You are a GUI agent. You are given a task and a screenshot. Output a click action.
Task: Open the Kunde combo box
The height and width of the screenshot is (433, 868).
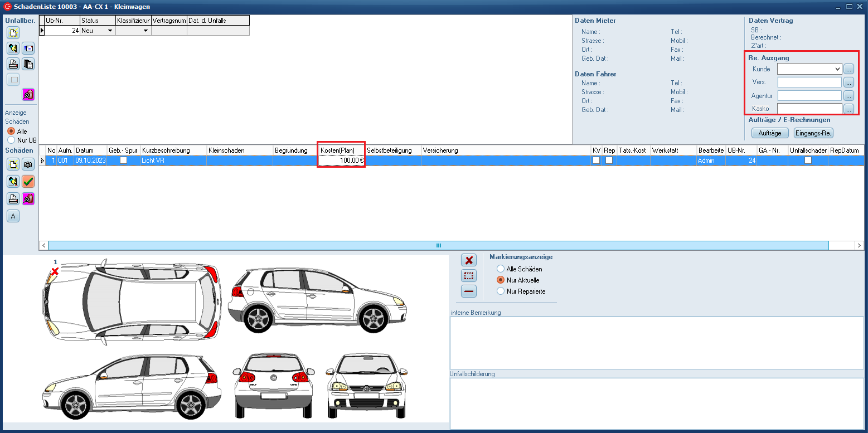pos(837,69)
